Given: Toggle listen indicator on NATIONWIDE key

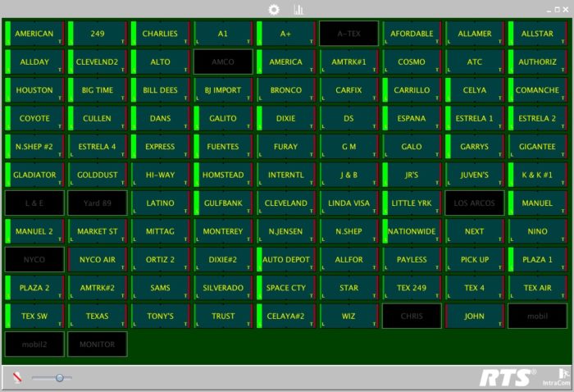Looking at the screenshot, I should (x=385, y=231).
